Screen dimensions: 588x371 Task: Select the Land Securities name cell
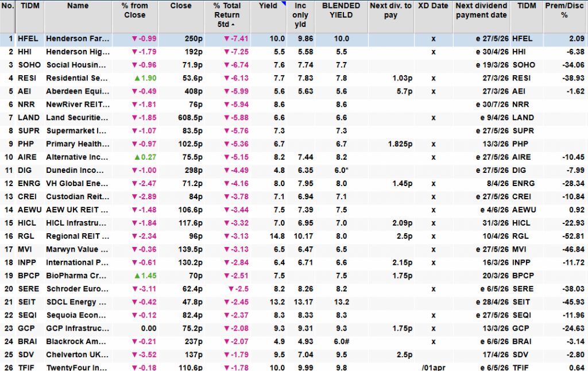pyautogui.click(x=78, y=118)
